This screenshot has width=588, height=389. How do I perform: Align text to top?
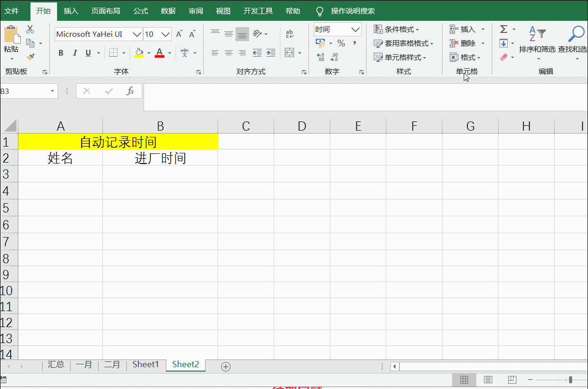[x=215, y=34]
